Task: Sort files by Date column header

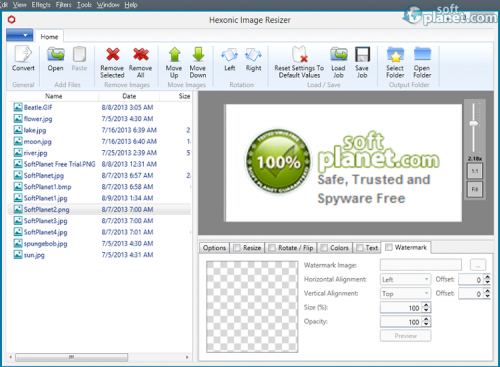Action: point(129,96)
